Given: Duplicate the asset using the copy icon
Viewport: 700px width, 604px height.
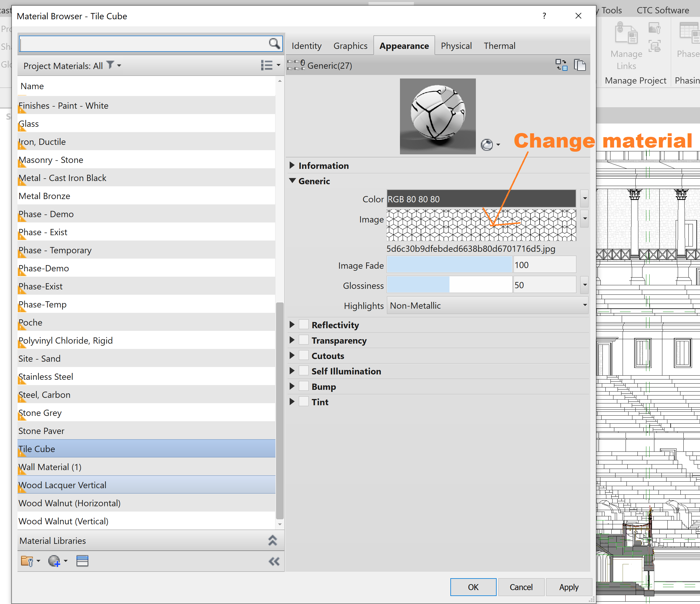Looking at the screenshot, I should (x=580, y=65).
